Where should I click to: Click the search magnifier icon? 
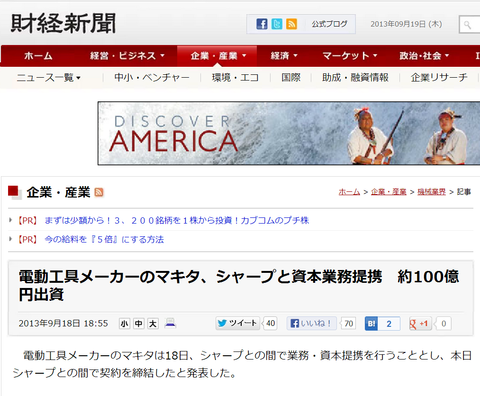(x=467, y=25)
